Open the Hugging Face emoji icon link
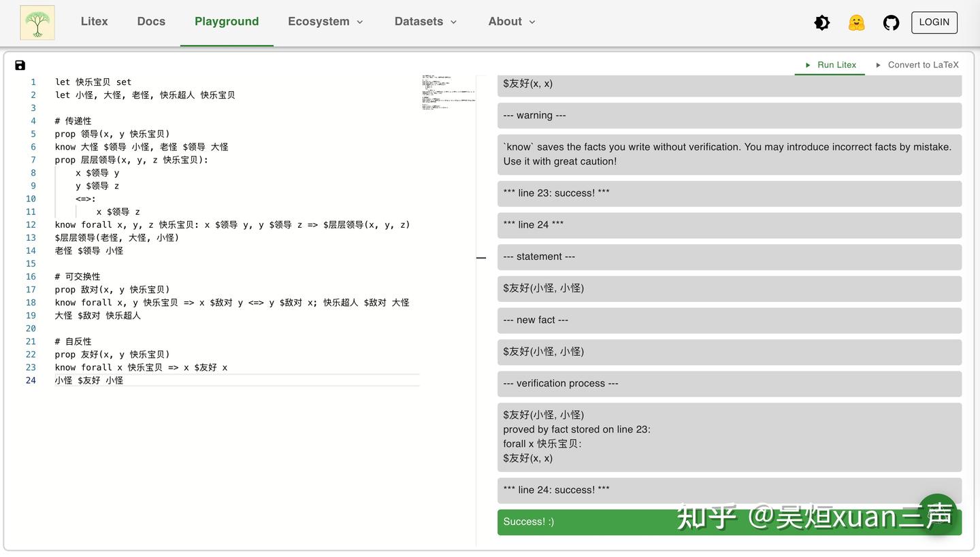Image resolution: width=980 pixels, height=557 pixels. [856, 22]
